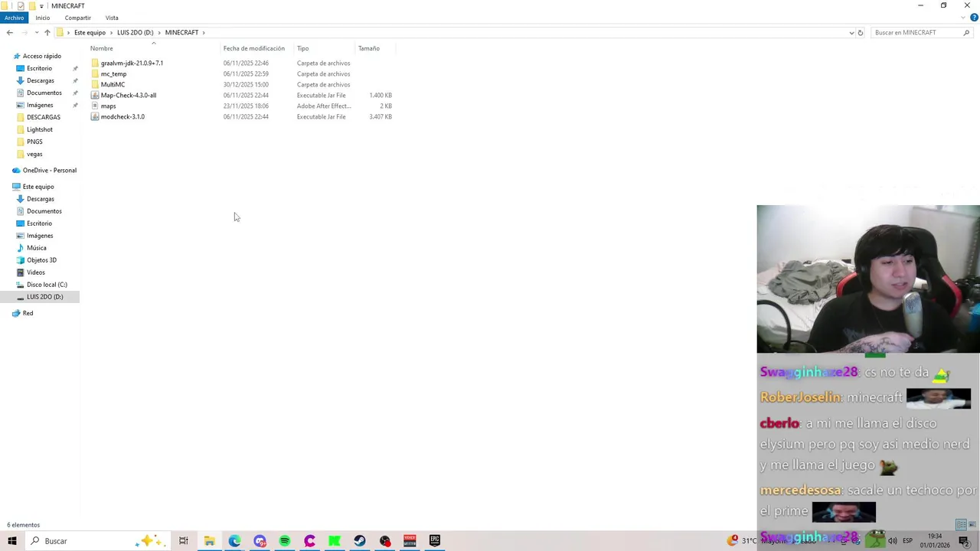
Task: Switch to details view icon in status bar
Action: click(962, 525)
